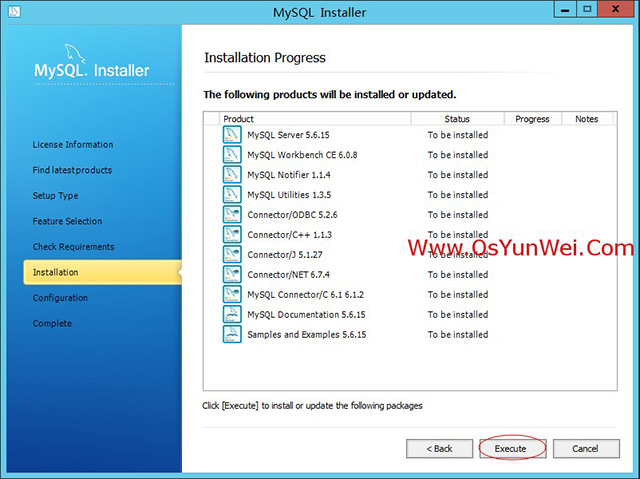Click the Execute button
This screenshot has width=640, height=479.
point(513,449)
